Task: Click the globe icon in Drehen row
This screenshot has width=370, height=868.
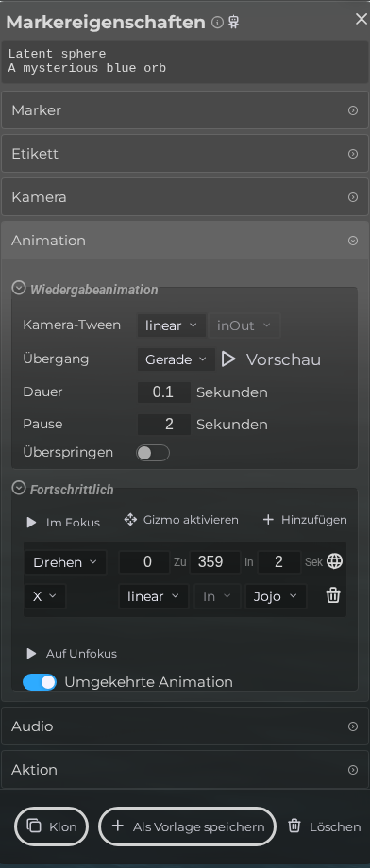Action: [334, 561]
